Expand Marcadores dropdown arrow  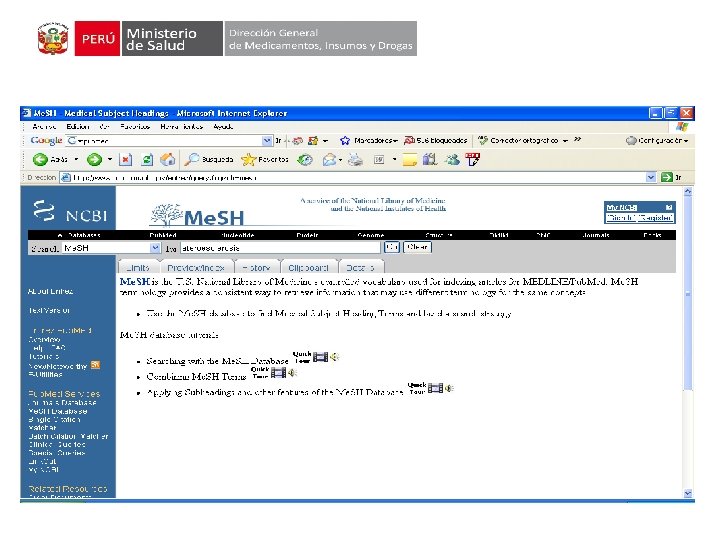click(395, 141)
